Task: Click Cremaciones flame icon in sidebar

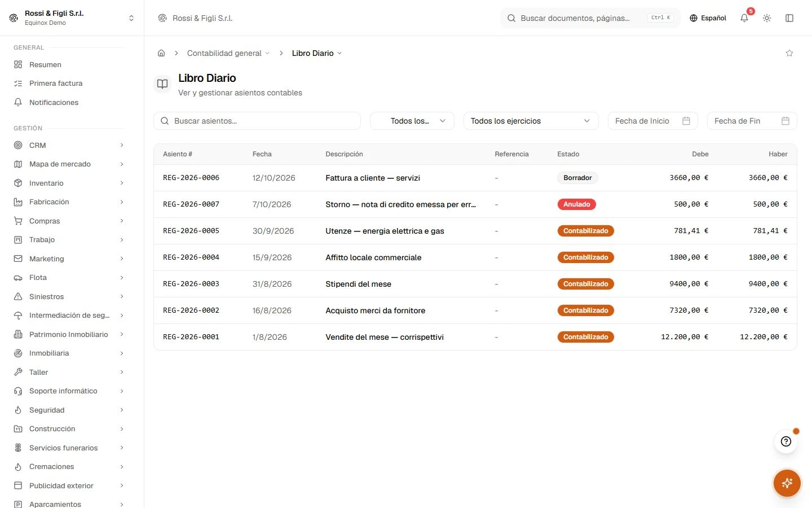Action: coord(18,467)
